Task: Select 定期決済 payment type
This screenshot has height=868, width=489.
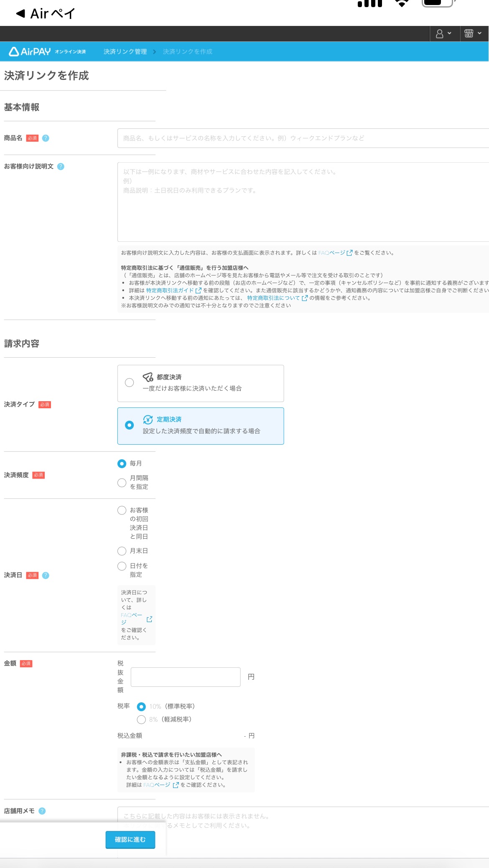Action: pos(201,426)
